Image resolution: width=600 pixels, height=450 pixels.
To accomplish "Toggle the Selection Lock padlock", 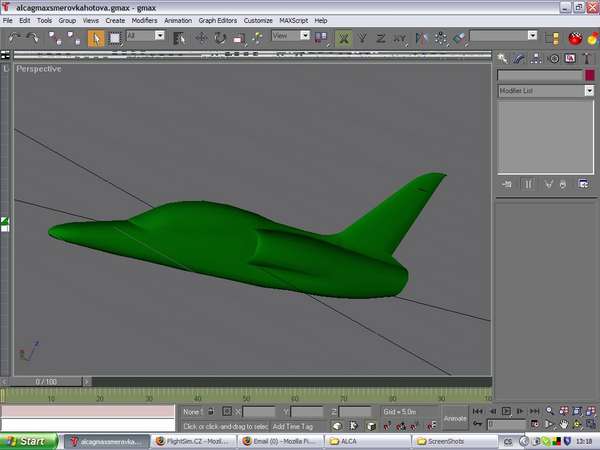I will (x=211, y=412).
